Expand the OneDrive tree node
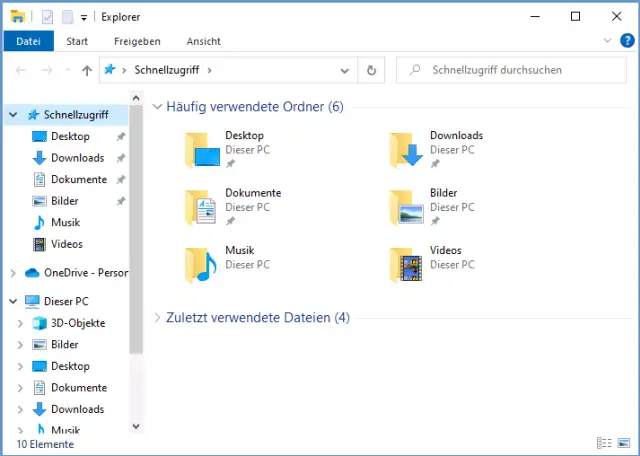Screen dimensions: 640x456 tap(12, 273)
